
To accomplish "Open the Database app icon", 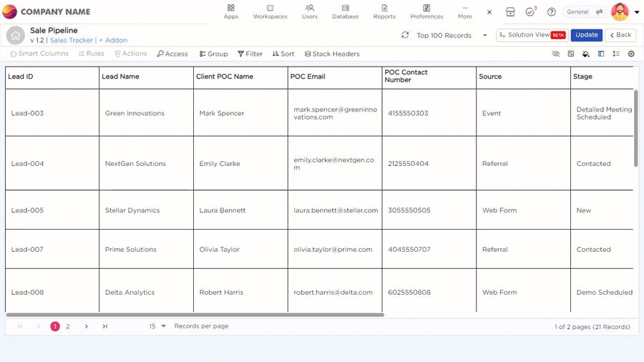I will 345,11.
